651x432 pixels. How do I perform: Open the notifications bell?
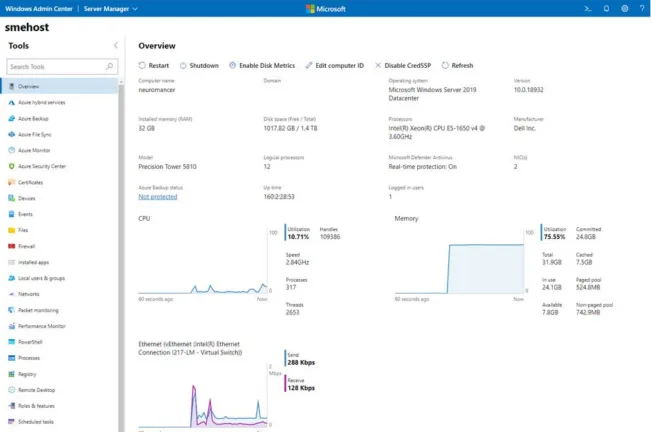(x=606, y=8)
